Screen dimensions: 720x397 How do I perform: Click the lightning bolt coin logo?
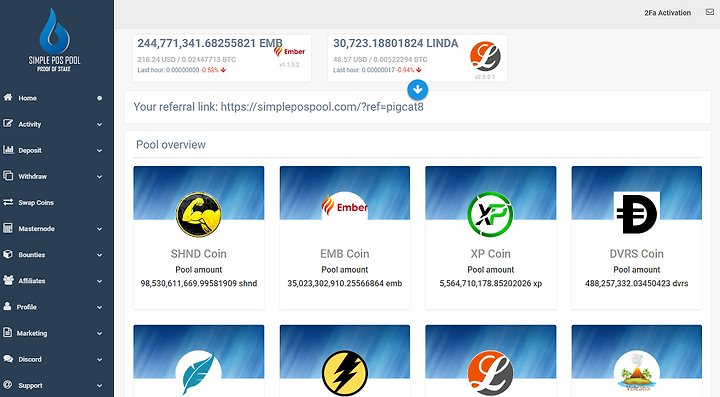click(344, 373)
